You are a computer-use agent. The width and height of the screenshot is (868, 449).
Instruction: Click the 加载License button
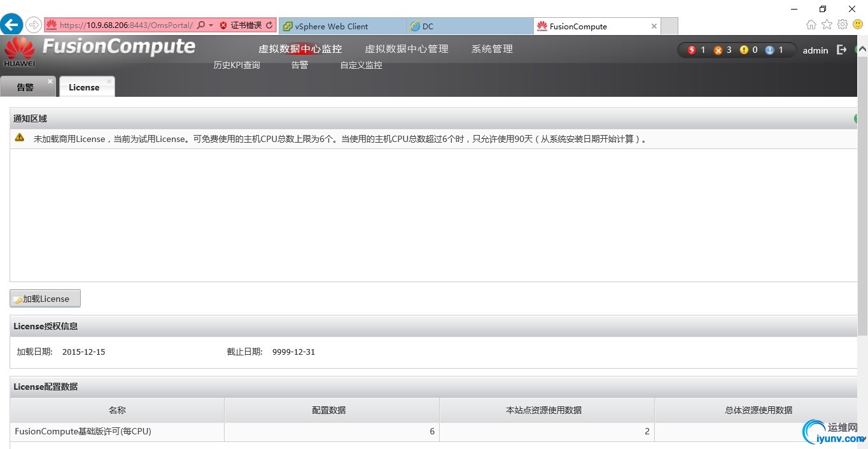click(45, 299)
